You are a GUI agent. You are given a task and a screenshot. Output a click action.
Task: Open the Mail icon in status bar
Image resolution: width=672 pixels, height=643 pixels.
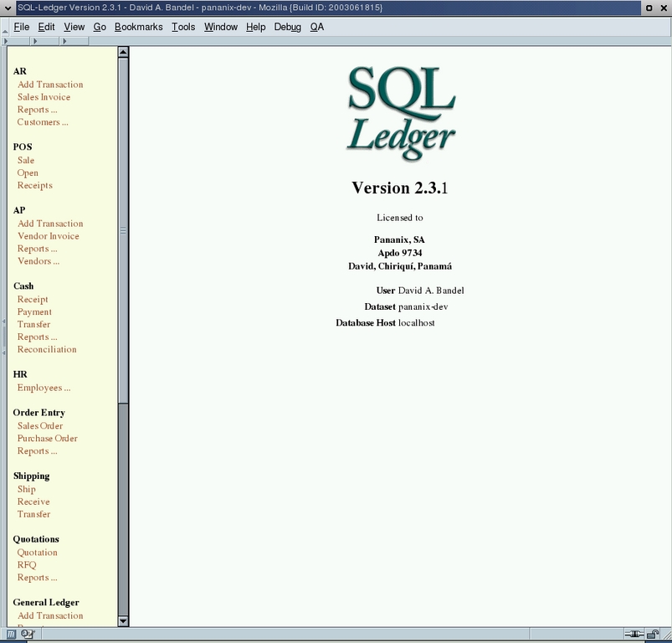click(27, 635)
